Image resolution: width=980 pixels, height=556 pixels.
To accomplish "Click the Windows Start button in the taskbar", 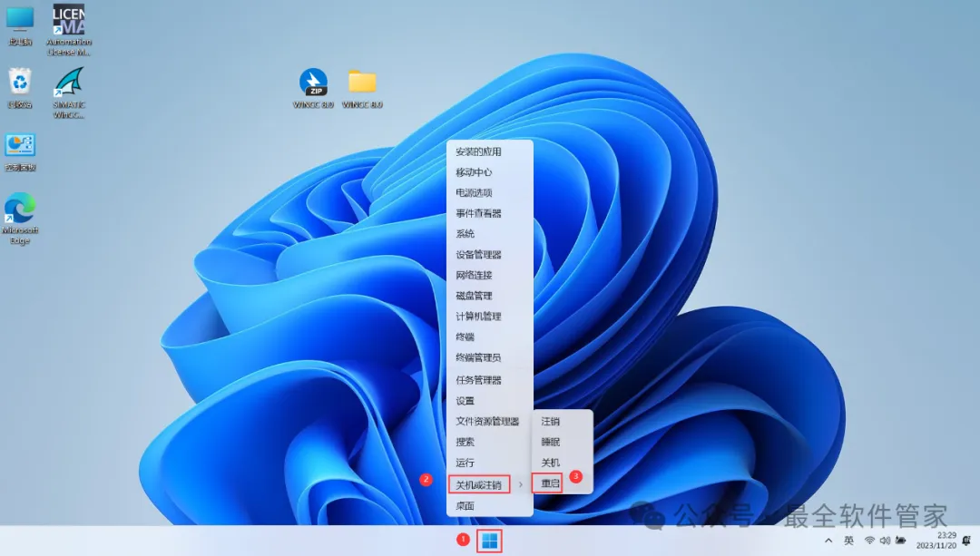I will [x=489, y=541].
